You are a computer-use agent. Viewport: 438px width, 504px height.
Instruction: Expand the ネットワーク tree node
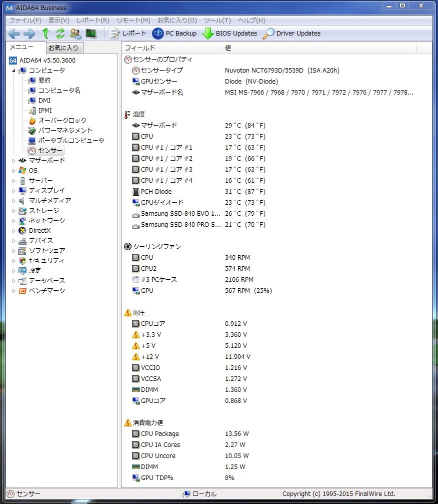coord(13,221)
